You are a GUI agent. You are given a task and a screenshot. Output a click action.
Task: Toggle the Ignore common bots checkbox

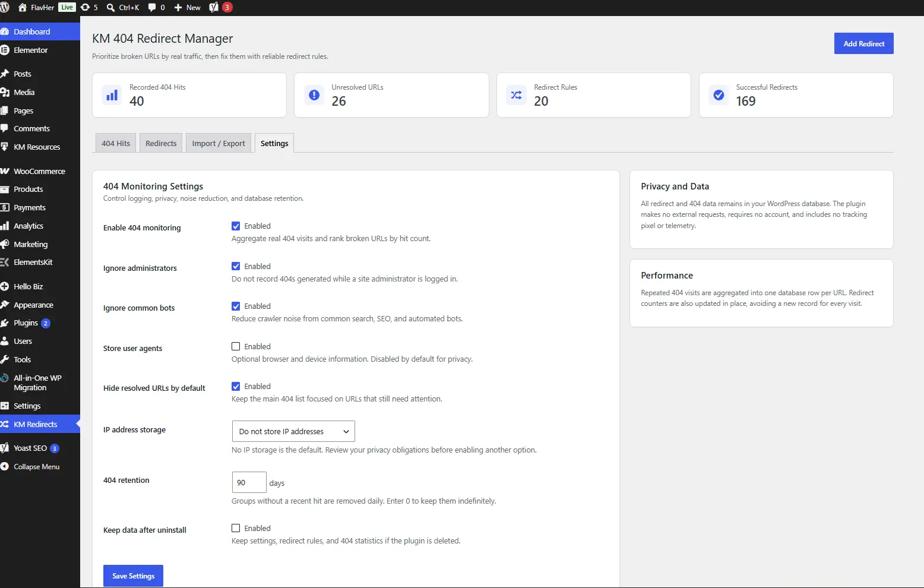[236, 306]
